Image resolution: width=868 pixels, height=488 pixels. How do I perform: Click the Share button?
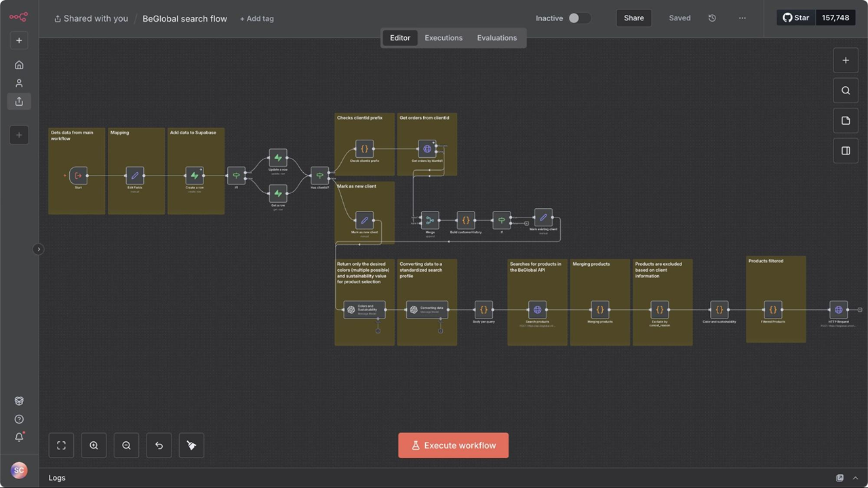[x=633, y=18]
